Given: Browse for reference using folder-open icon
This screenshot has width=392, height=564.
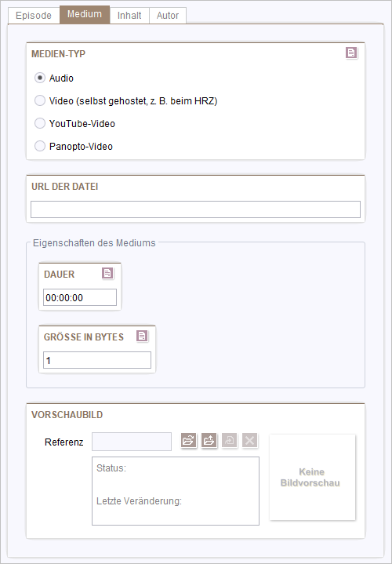Looking at the screenshot, I should [188, 440].
